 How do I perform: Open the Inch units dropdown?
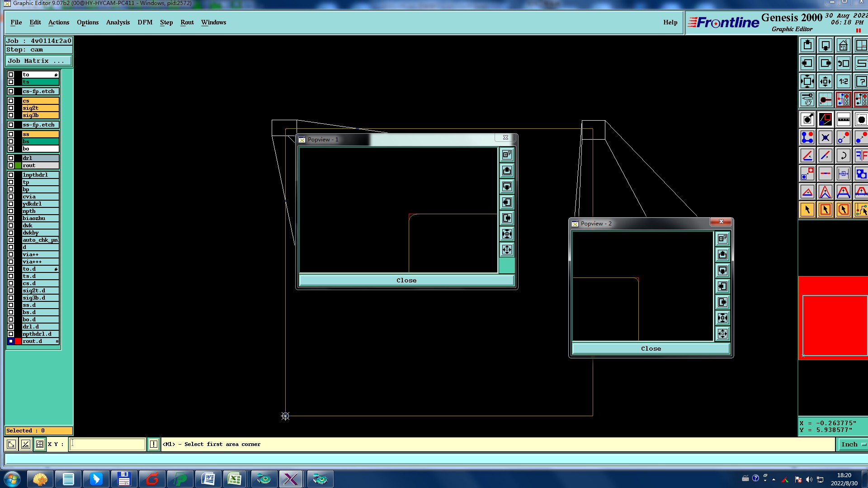[x=853, y=444]
